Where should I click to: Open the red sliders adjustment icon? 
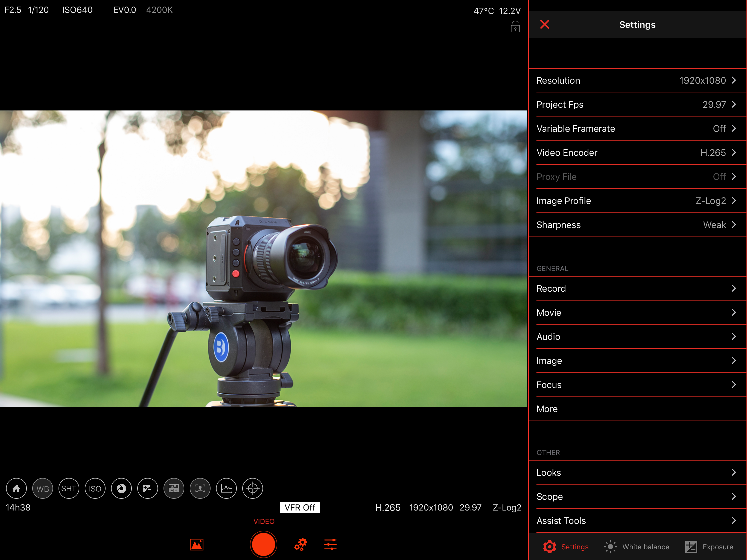(330, 544)
